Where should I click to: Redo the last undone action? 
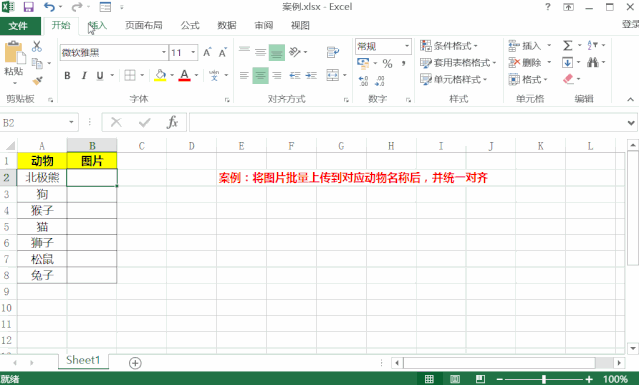pos(76,7)
